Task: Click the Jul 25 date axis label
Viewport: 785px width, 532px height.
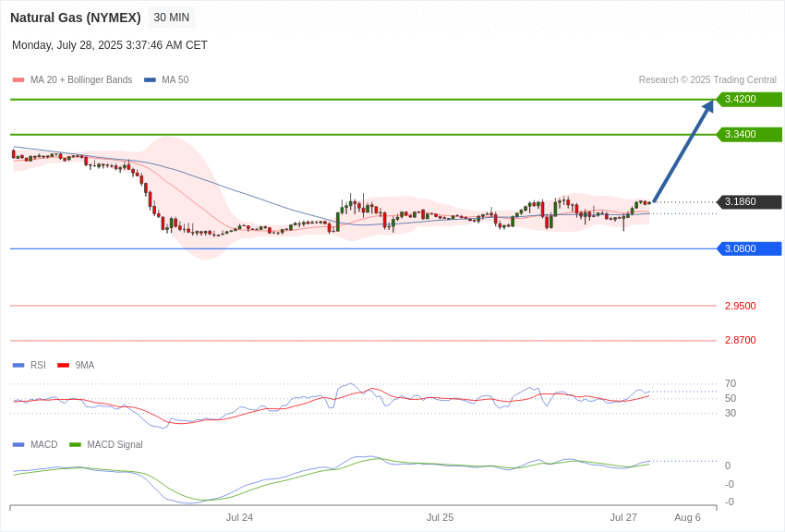Action: (x=440, y=517)
